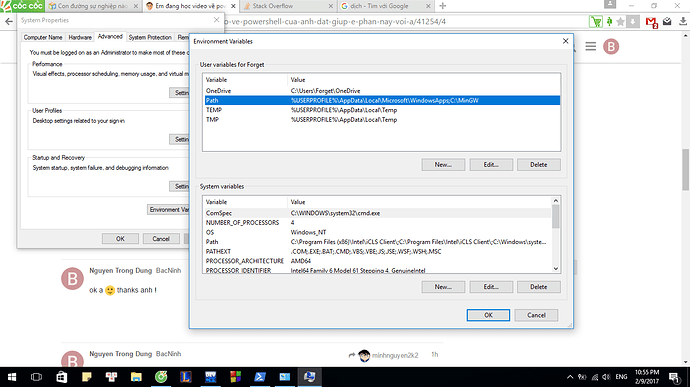Click Cancel in System Properties
Image resolution: width=690 pixels, height=387 pixels.
[x=161, y=239]
